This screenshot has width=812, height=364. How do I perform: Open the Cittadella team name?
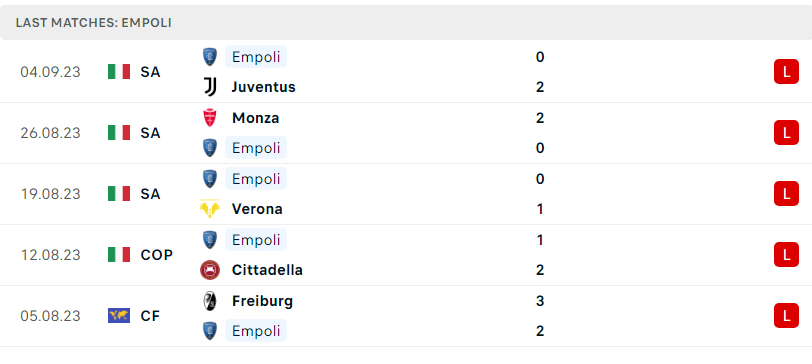(x=267, y=270)
